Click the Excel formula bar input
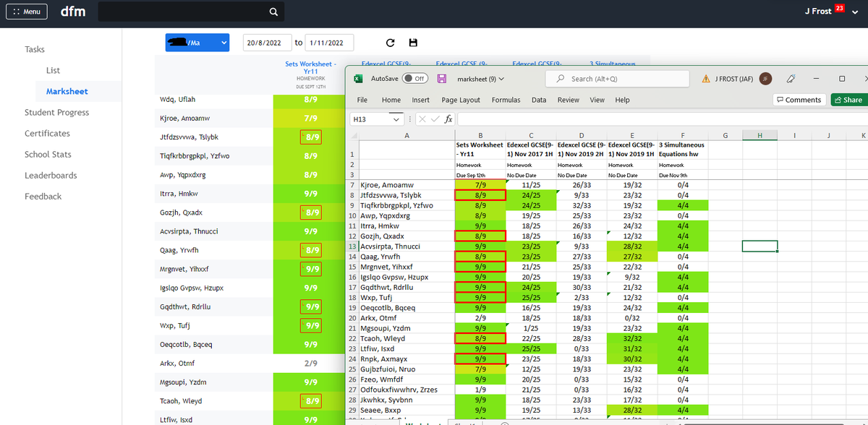The image size is (868, 425). (662, 119)
